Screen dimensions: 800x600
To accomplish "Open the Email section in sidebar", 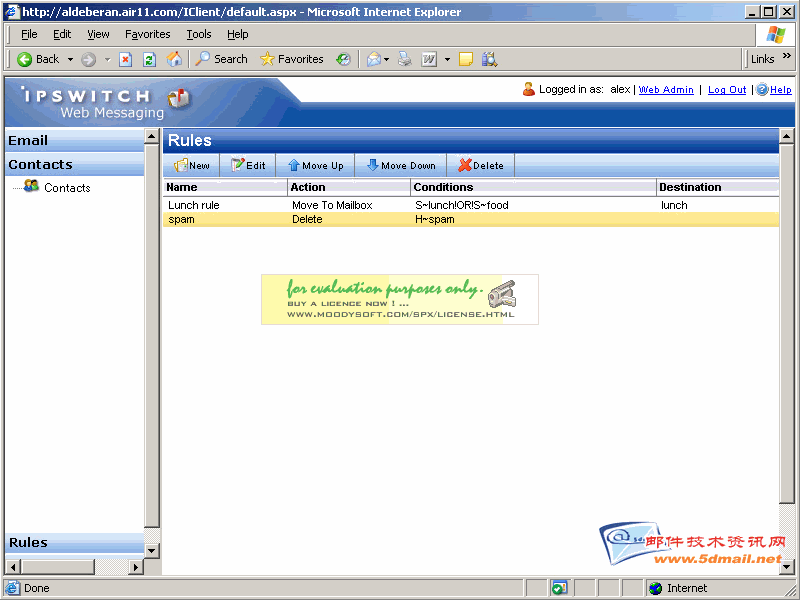I will [x=28, y=140].
